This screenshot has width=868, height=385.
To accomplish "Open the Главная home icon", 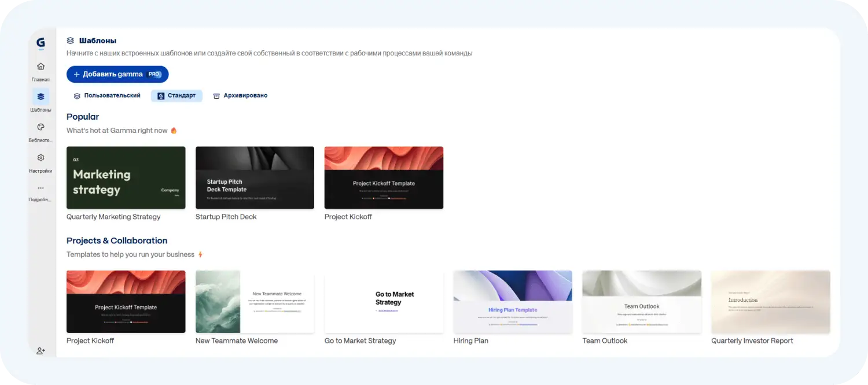I will click(41, 66).
